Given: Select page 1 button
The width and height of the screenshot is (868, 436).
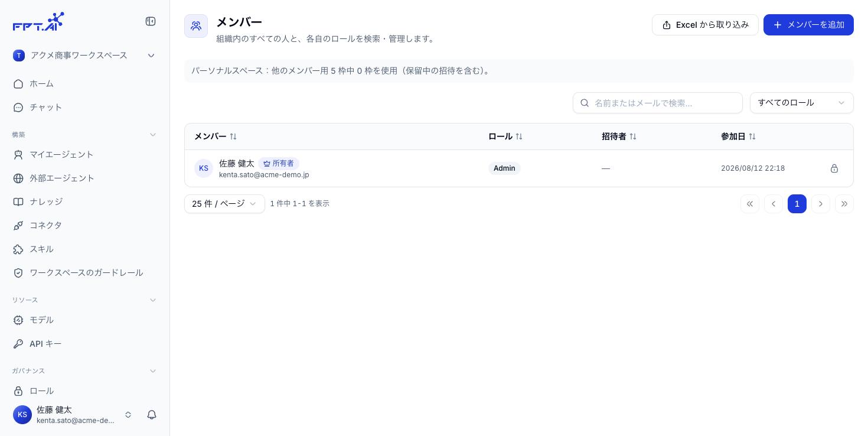Looking at the screenshot, I should pos(797,204).
